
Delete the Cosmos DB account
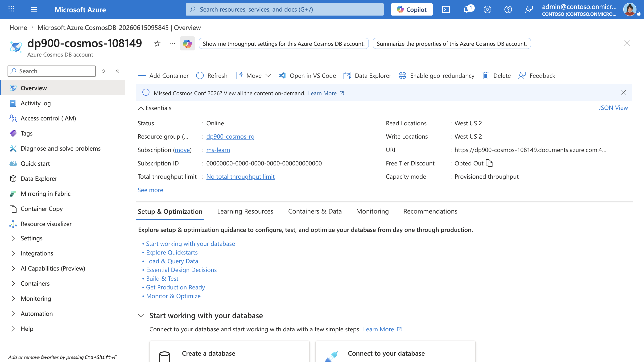pos(496,75)
